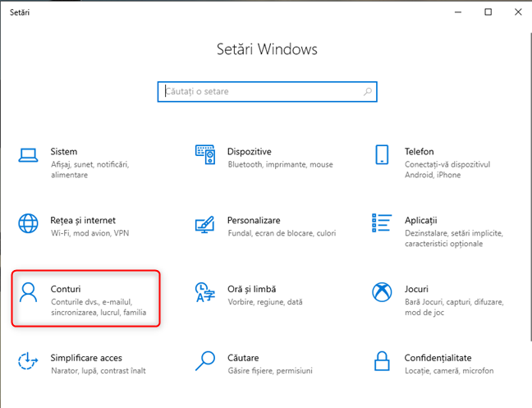This screenshot has height=408, width=532.
Task: Select the Jocuri Xbox icon
Action: click(x=382, y=292)
